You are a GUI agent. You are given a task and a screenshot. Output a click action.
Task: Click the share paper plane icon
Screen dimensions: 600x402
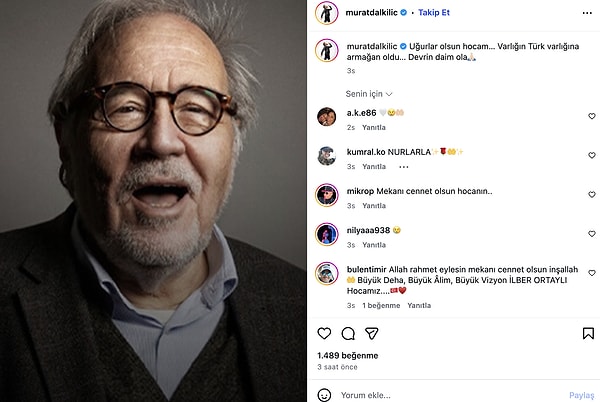(372, 333)
